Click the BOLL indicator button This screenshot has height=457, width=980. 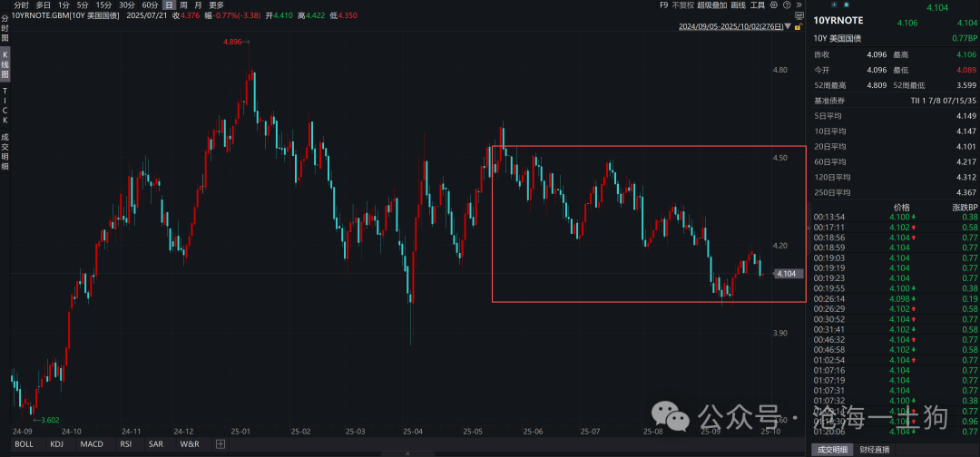pos(24,444)
